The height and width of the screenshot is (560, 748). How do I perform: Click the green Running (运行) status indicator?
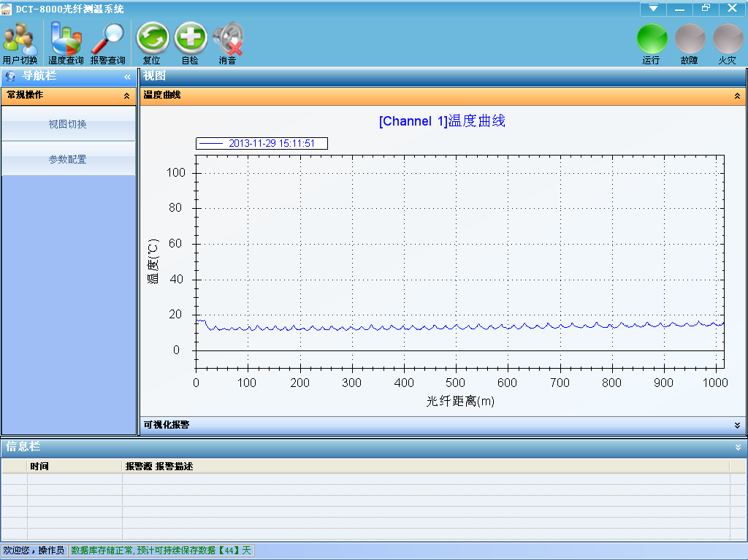[x=652, y=41]
